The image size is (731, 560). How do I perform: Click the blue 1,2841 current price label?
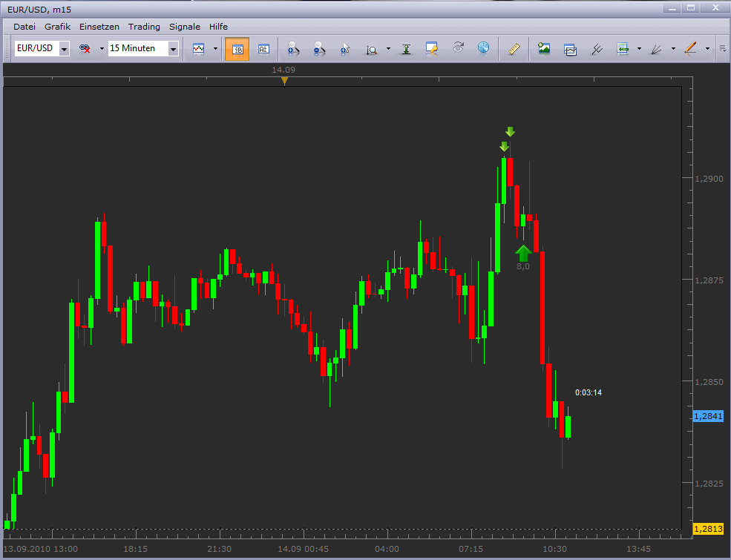708,416
